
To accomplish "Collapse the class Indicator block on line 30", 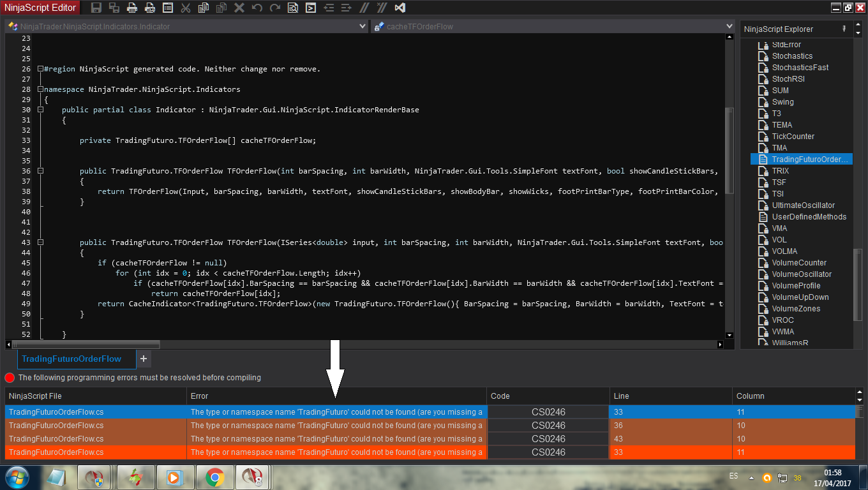I will (40, 110).
